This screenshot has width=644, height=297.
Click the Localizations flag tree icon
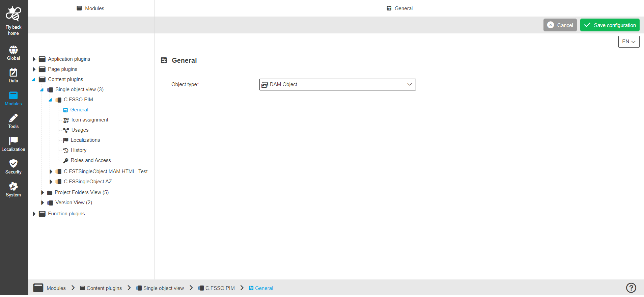tap(66, 140)
